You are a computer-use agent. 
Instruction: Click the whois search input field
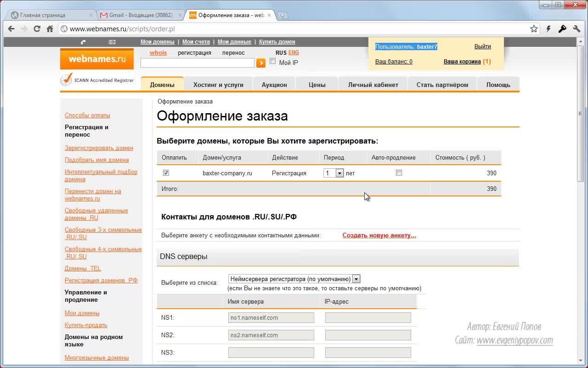coord(198,63)
